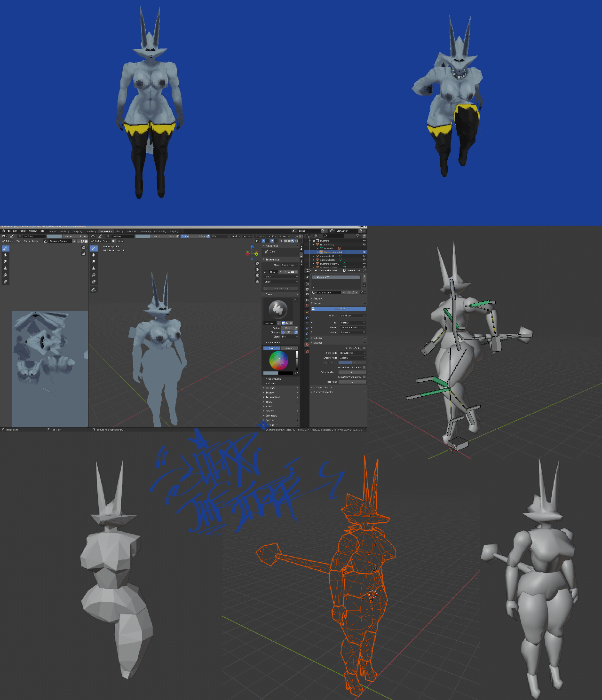Select the Draw tool in the 3D viewport toolbar

[94, 248]
